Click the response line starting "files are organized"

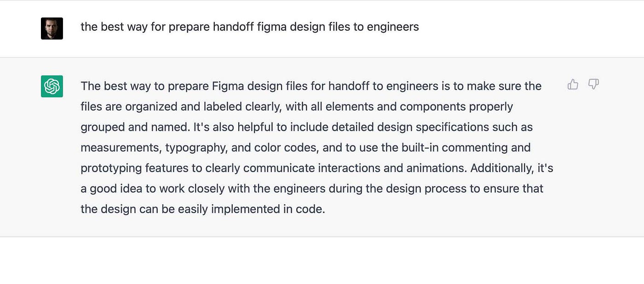297,107
